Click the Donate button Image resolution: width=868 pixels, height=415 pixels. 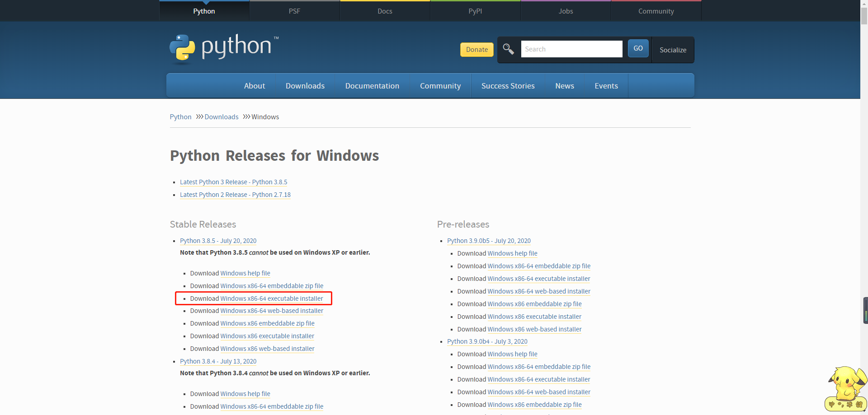(x=476, y=50)
